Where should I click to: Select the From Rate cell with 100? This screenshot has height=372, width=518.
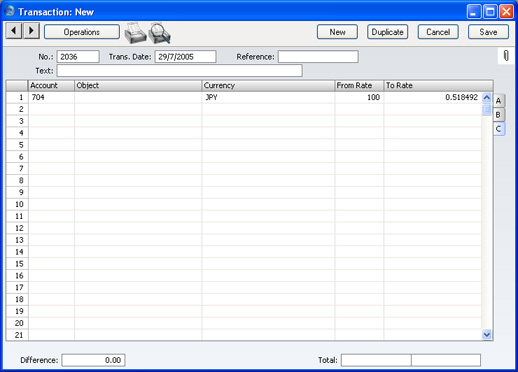[359, 97]
